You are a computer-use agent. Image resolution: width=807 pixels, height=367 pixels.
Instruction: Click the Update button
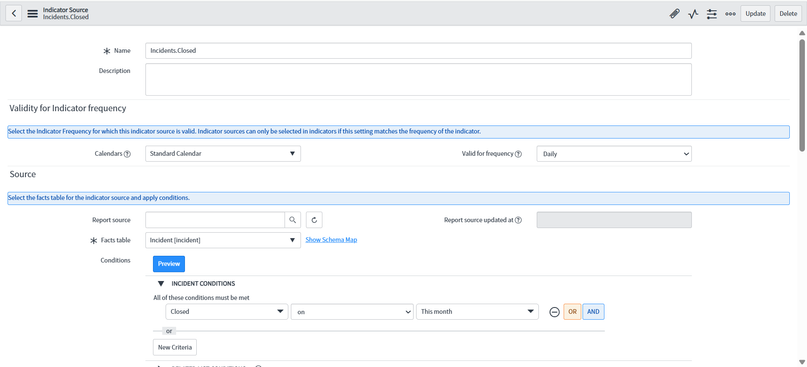pos(756,14)
